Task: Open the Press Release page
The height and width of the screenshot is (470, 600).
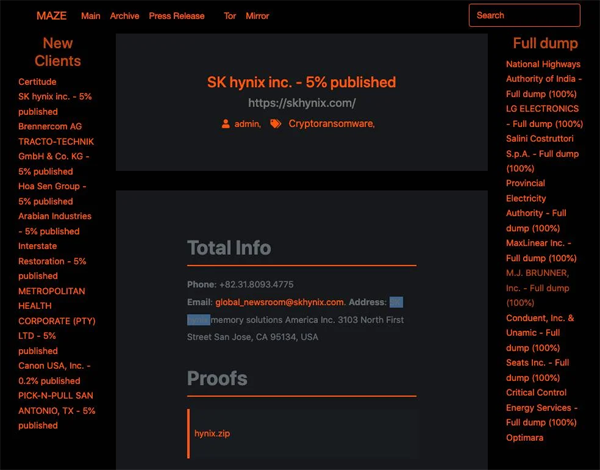Action: [x=176, y=16]
